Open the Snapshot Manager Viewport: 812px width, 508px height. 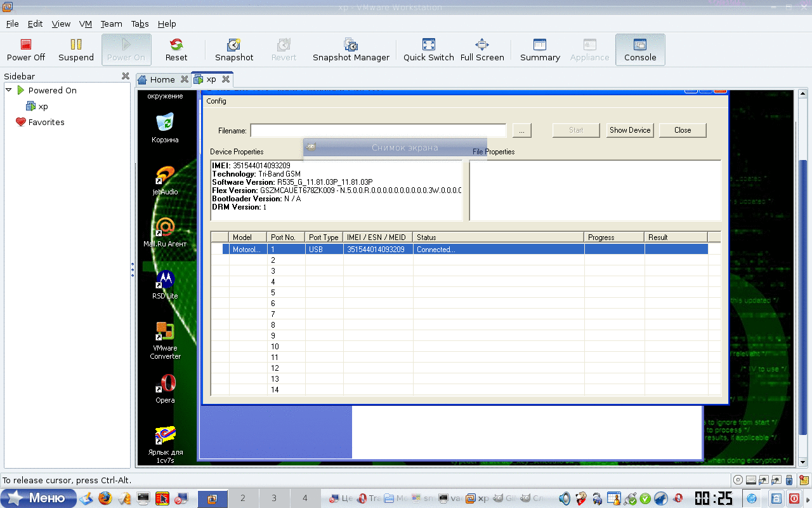tap(351, 50)
